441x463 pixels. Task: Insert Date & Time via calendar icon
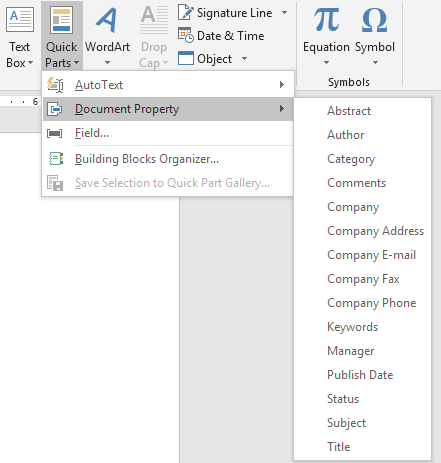click(185, 36)
